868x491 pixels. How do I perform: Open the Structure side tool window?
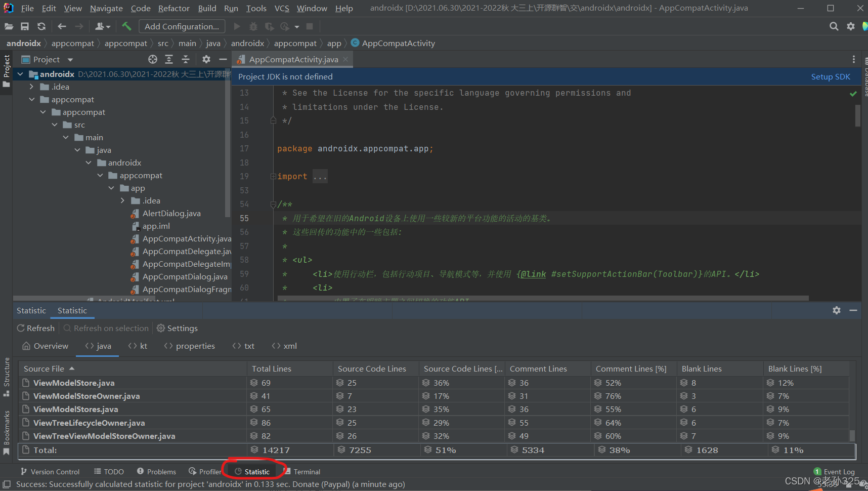[x=7, y=377]
